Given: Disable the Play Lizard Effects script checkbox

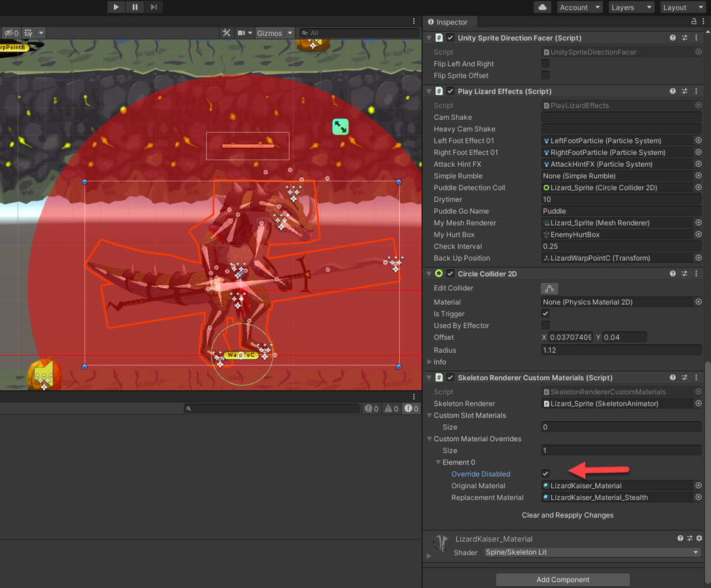Looking at the screenshot, I should point(450,91).
